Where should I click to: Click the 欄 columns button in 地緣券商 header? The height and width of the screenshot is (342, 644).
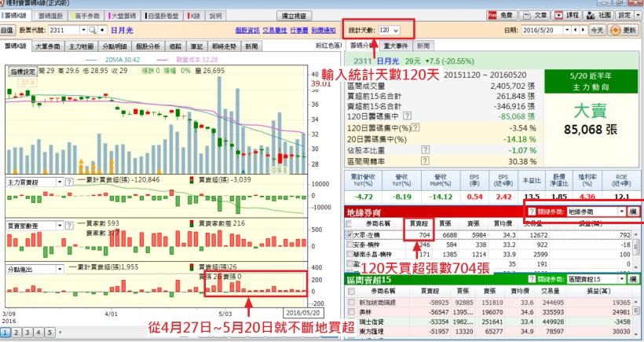633,211
